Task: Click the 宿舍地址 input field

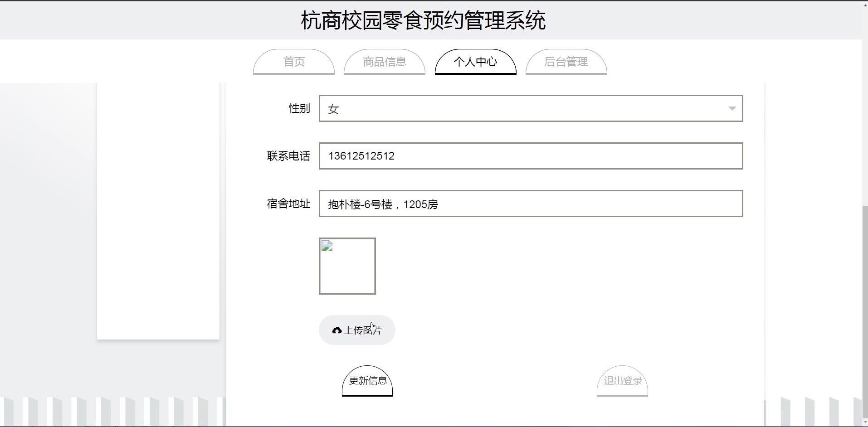Action: (x=531, y=204)
